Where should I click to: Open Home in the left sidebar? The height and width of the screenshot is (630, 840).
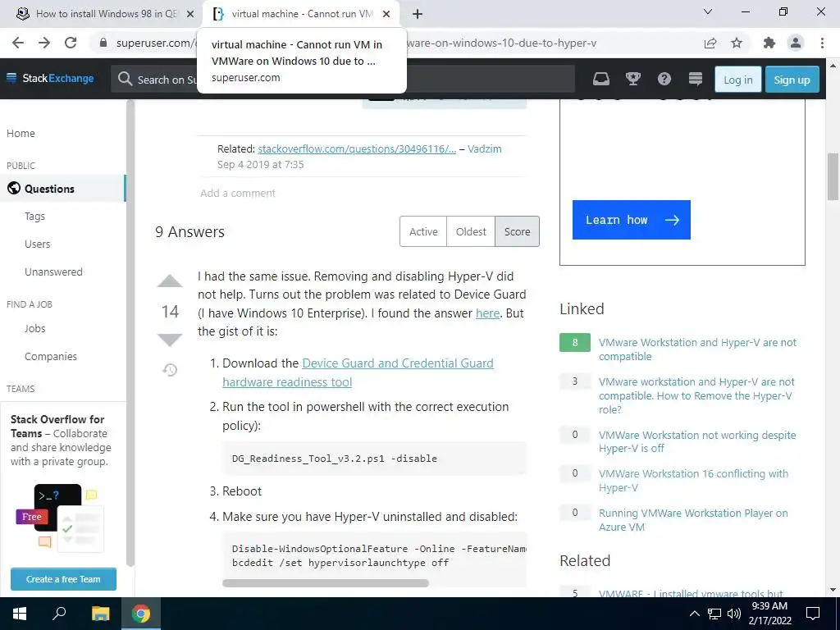point(21,134)
